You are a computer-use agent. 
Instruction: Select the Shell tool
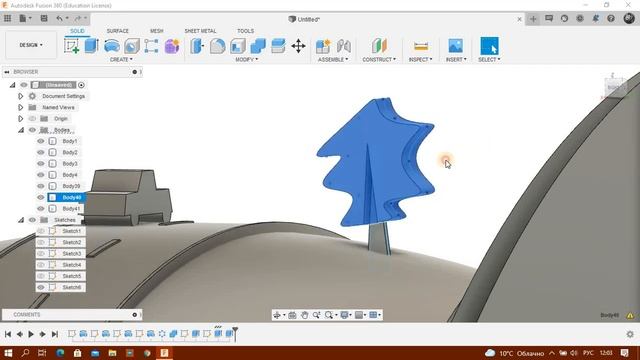coord(238,46)
